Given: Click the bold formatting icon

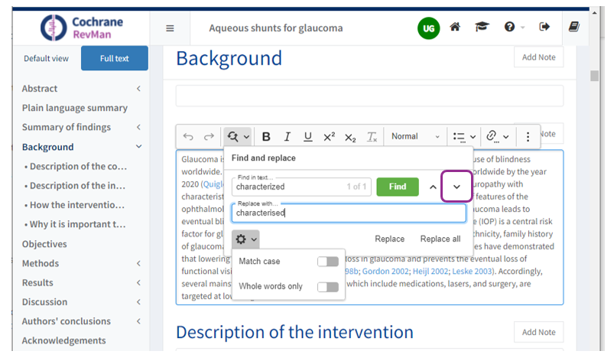Looking at the screenshot, I should pyautogui.click(x=266, y=137).
